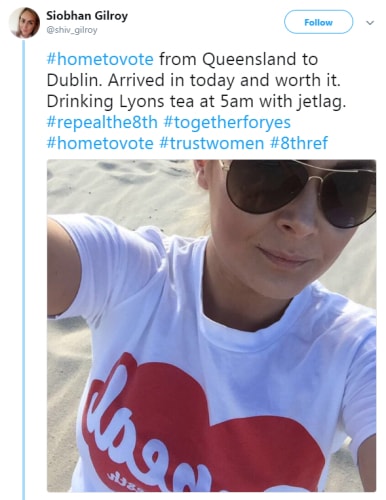The height and width of the screenshot is (500, 386).
Task: Click the word 'Queensland' in the tweet
Action: coord(249,60)
